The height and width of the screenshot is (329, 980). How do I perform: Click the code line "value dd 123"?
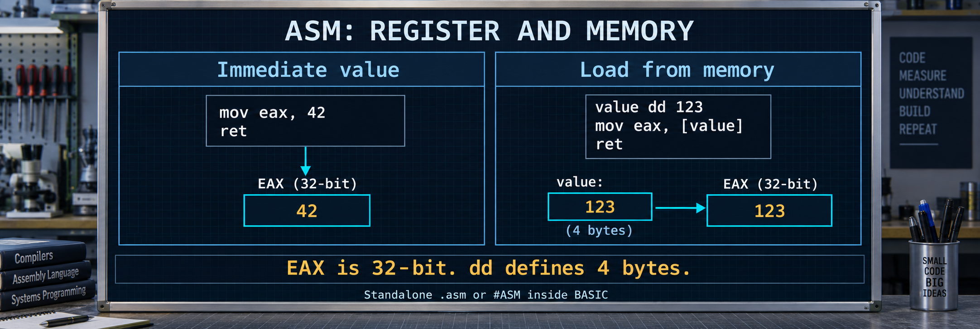coord(649,107)
